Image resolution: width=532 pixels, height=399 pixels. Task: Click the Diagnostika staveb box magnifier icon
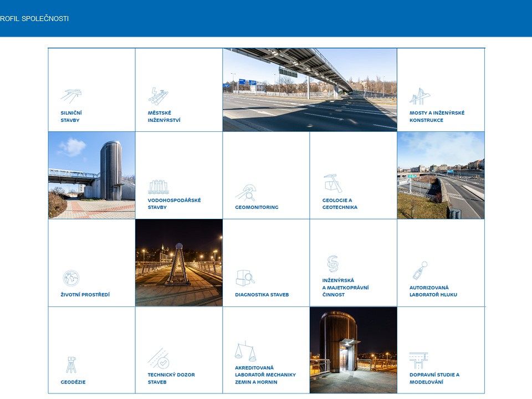245,278
